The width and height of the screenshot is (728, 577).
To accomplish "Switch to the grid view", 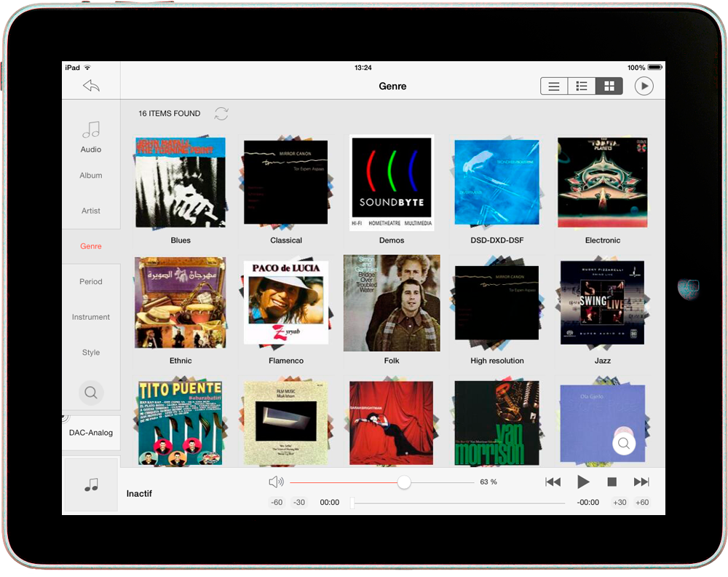I will point(609,86).
